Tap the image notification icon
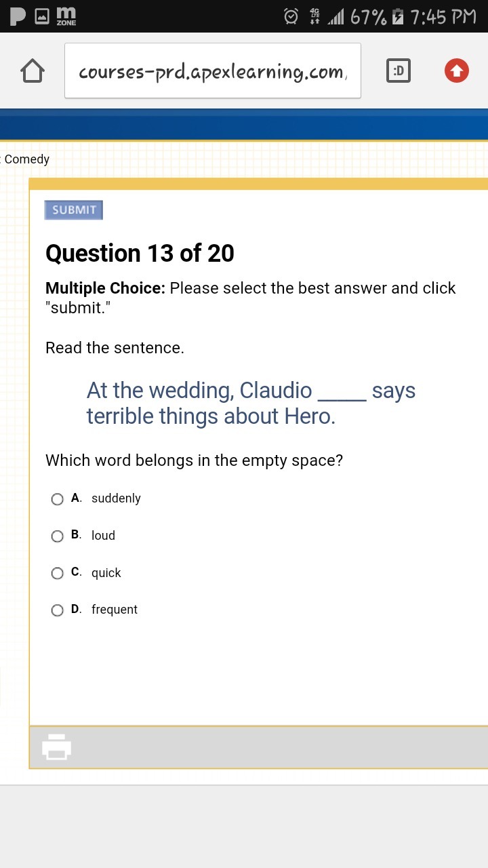This screenshot has height=868, width=488. [x=43, y=16]
